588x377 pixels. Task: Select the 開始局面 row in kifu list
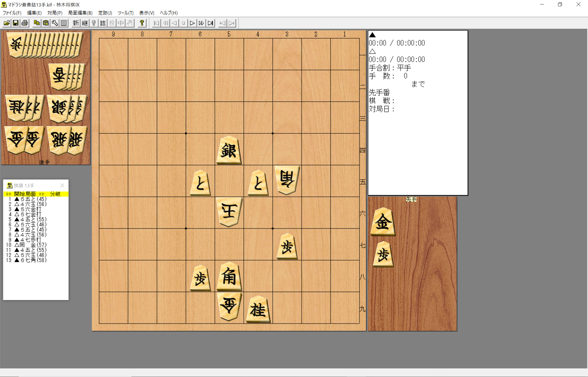pos(25,194)
